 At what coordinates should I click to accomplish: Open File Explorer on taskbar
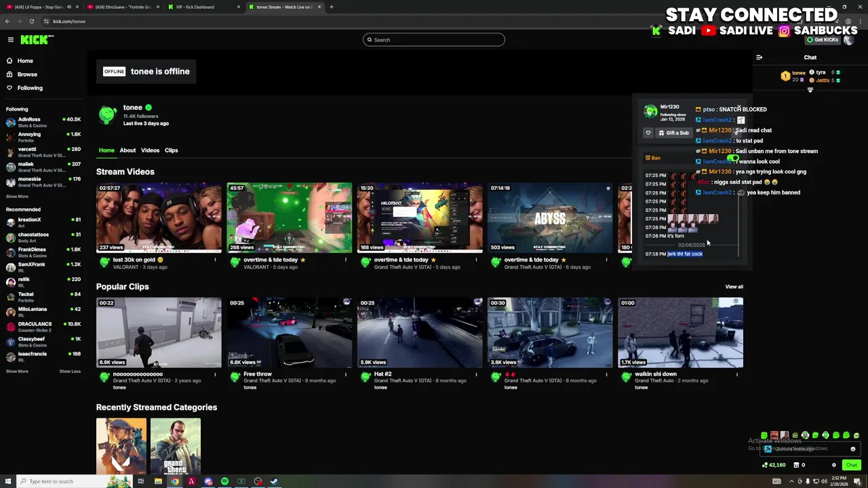(158, 481)
